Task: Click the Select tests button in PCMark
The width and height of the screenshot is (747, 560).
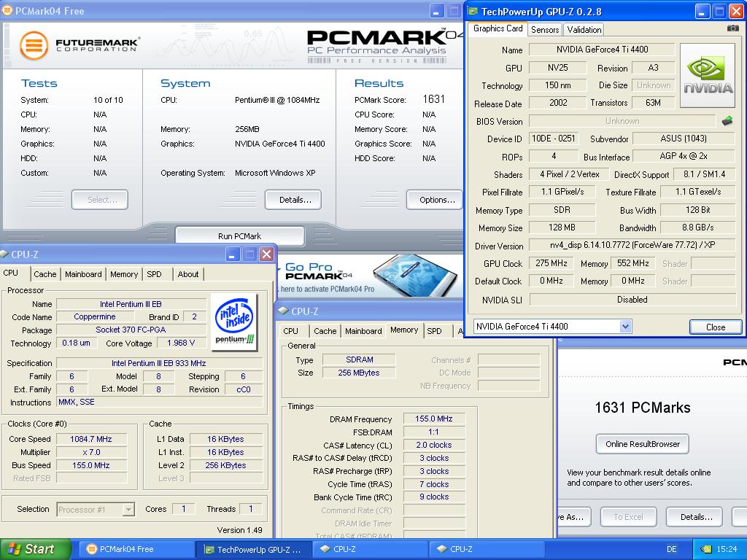Action: click(x=100, y=200)
